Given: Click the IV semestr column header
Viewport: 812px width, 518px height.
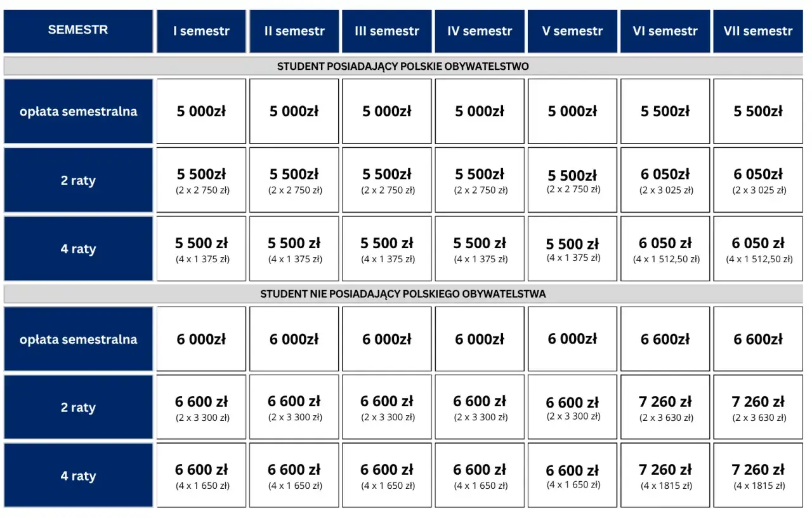Looking at the screenshot, I should (480, 31).
